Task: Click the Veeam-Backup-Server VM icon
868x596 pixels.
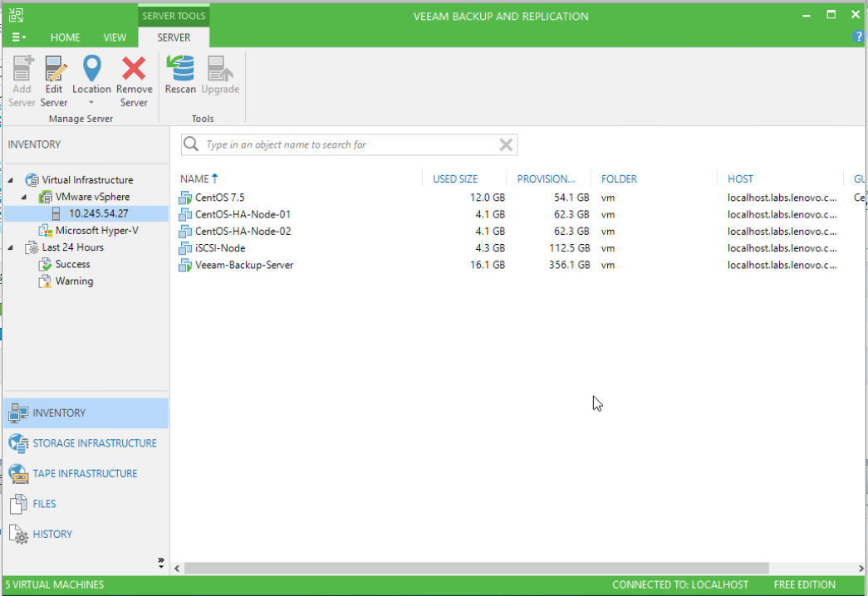Action: (x=185, y=265)
